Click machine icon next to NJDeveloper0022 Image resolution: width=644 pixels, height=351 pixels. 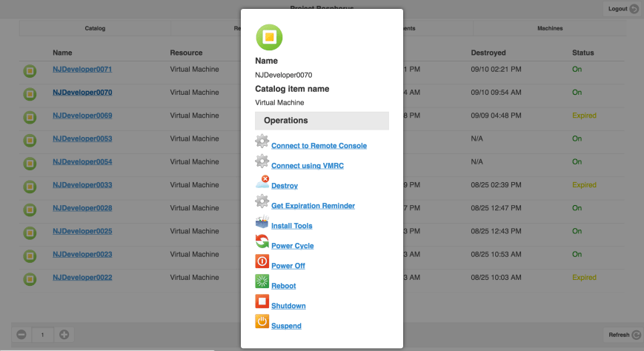(x=30, y=278)
